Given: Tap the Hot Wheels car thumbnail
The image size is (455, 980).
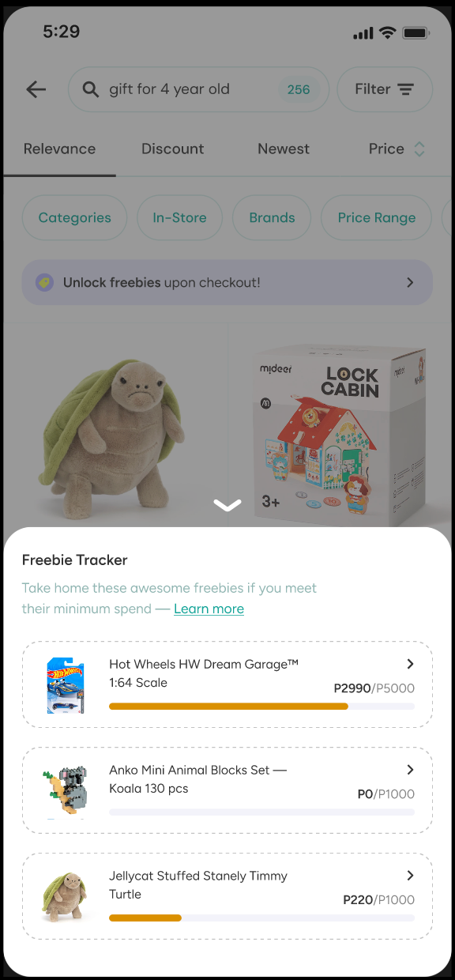Looking at the screenshot, I should (x=66, y=685).
